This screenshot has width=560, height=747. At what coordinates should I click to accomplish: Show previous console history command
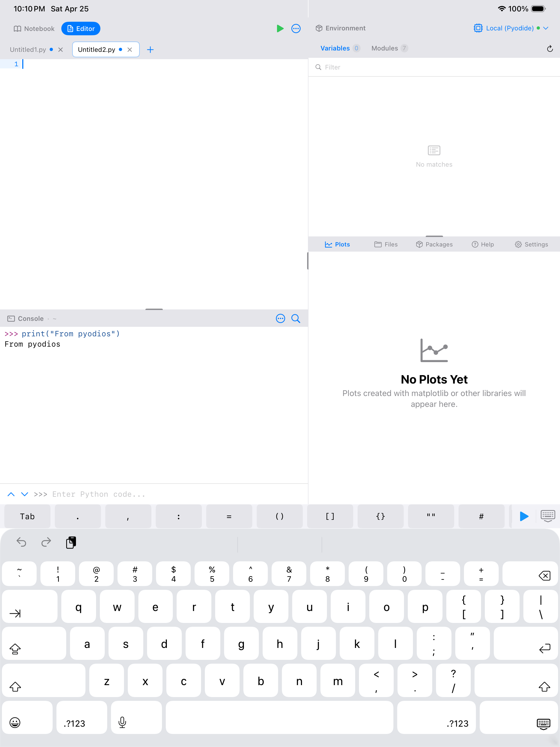click(x=11, y=494)
